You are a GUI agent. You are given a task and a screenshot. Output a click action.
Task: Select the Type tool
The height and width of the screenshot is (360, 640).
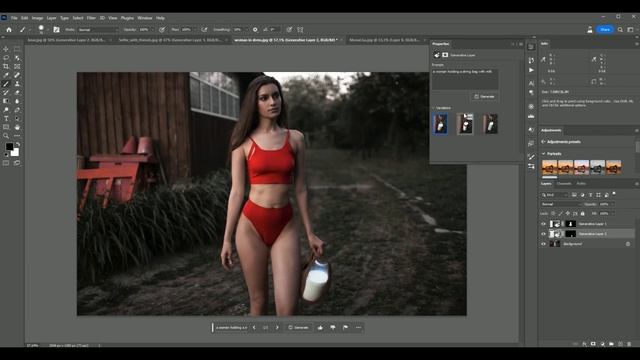coord(6,119)
